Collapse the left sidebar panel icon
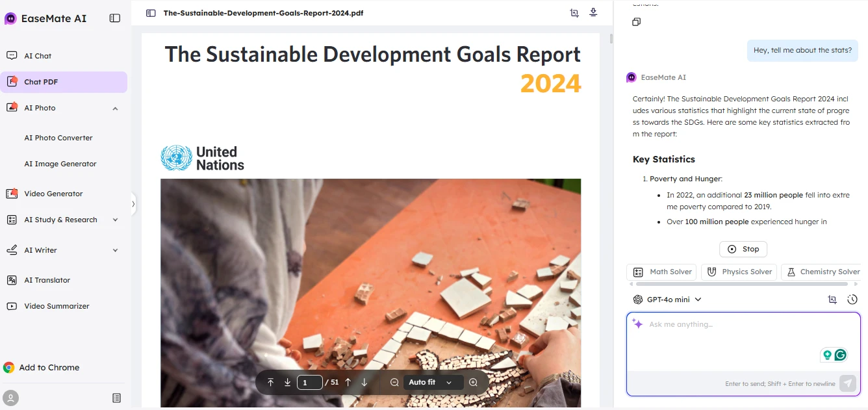Viewport: 868px width, 410px height. point(115,18)
